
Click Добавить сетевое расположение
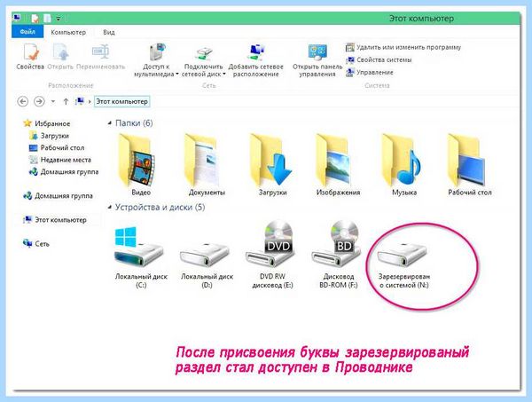[x=256, y=60]
